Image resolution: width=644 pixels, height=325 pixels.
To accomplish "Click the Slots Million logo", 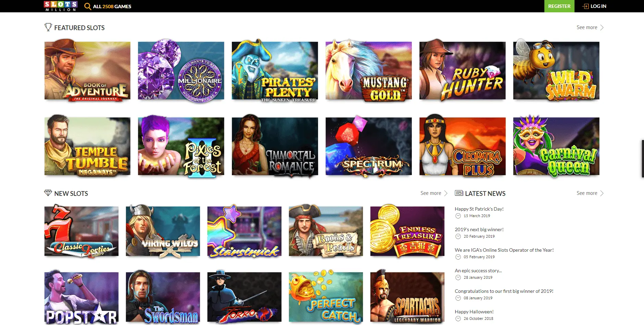I will (x=61, y=6).
